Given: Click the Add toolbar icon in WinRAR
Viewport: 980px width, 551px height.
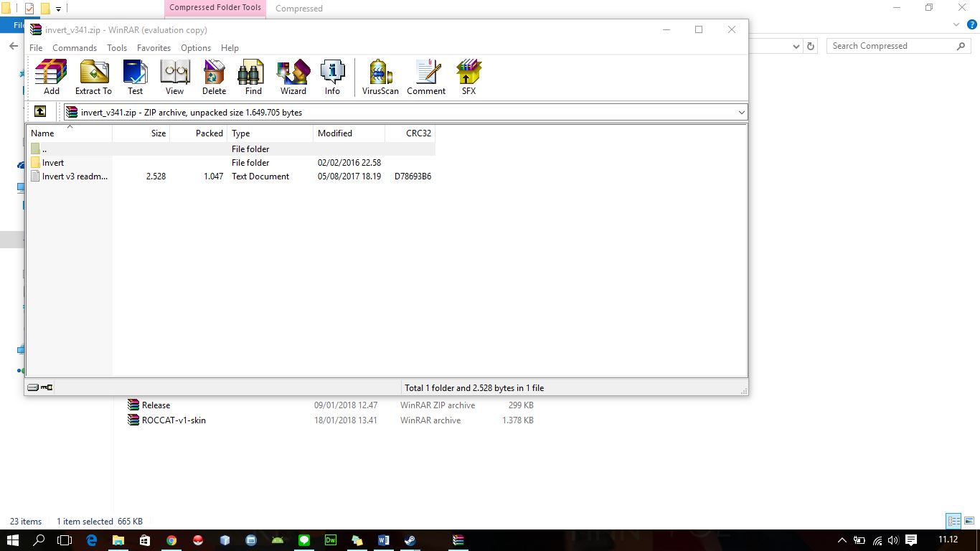Looking at the screenshot, I should pyautogui.click(x=51, y=77).
